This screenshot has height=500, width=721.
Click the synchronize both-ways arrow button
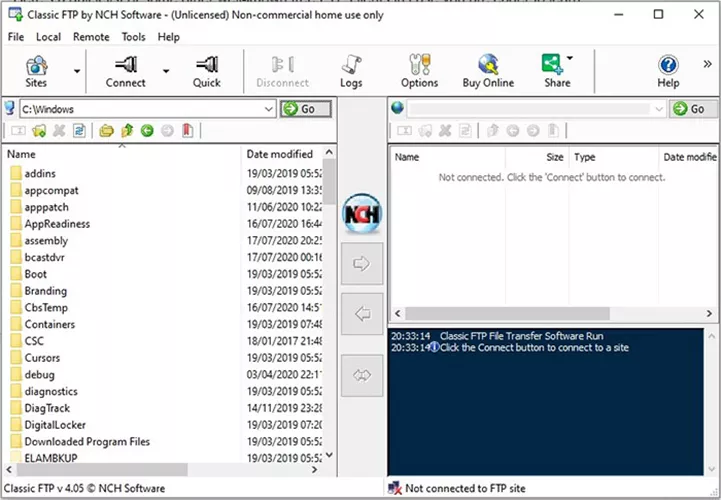362,375
